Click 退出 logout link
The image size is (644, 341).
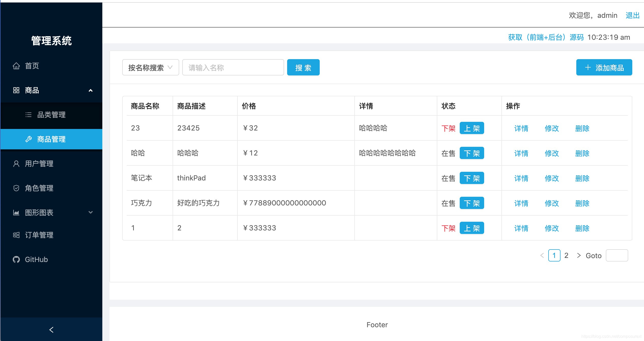(633, 15)
